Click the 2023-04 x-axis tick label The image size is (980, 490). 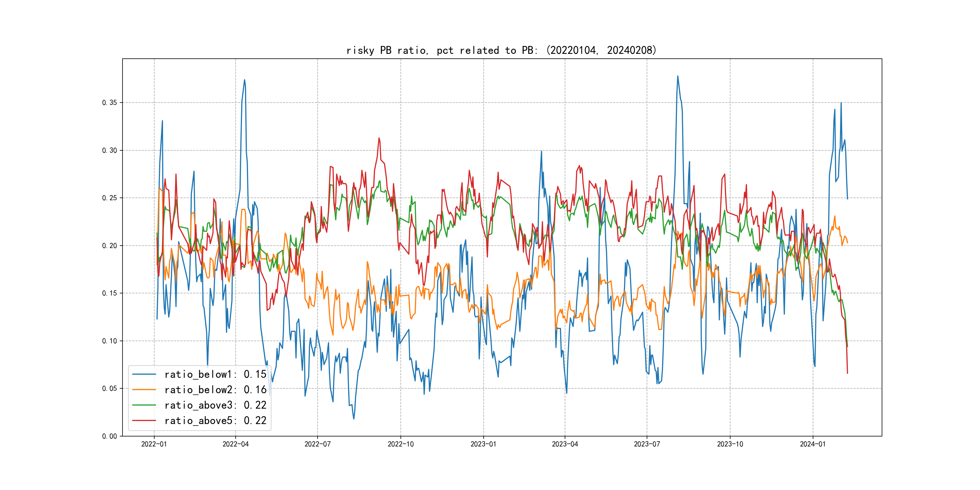565,444
